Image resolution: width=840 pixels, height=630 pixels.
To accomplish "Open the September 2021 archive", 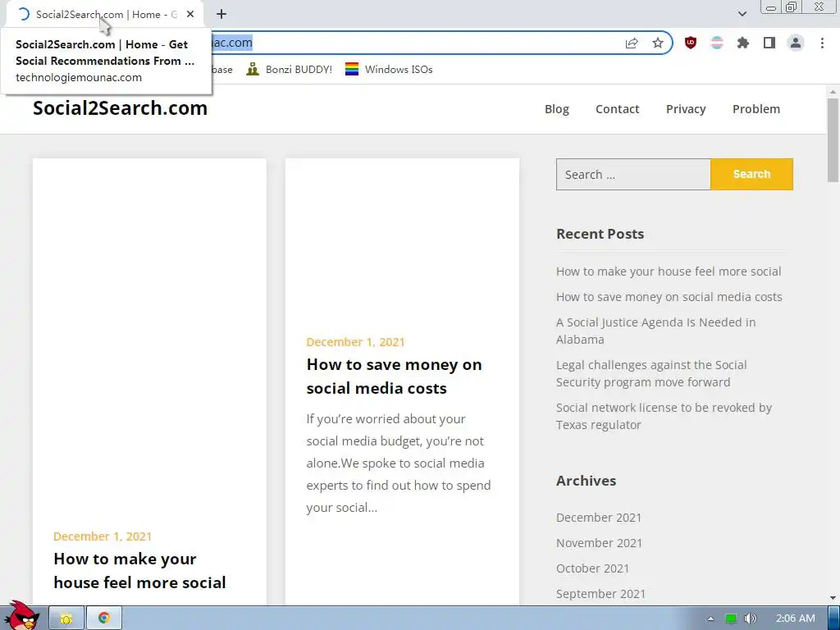I will coord(600,594).
